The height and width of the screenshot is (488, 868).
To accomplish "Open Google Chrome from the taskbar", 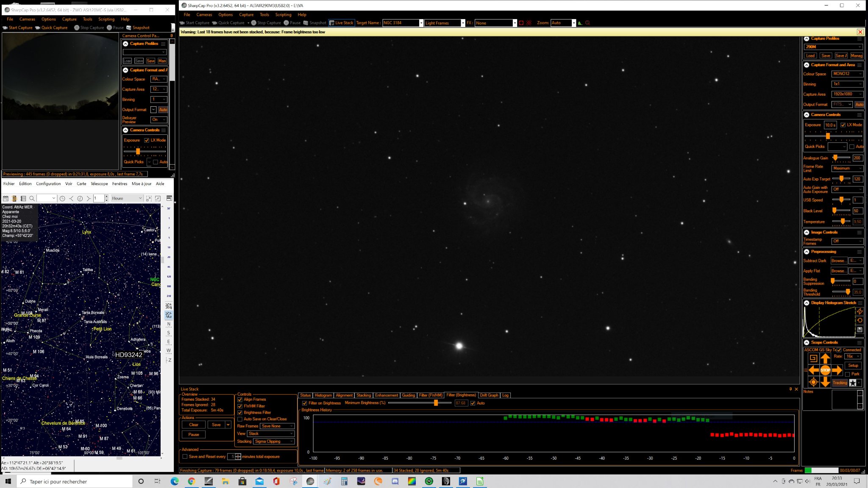I will 192,481.
